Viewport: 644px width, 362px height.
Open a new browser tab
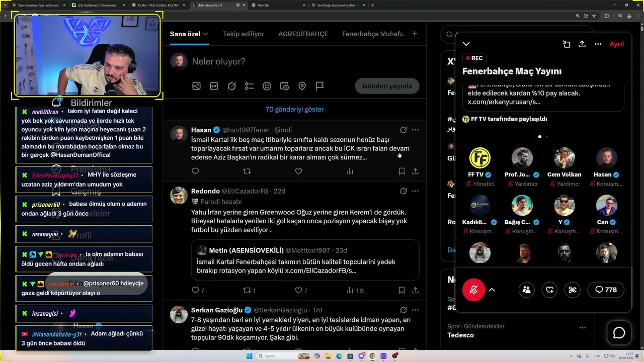tap(372, 5)
